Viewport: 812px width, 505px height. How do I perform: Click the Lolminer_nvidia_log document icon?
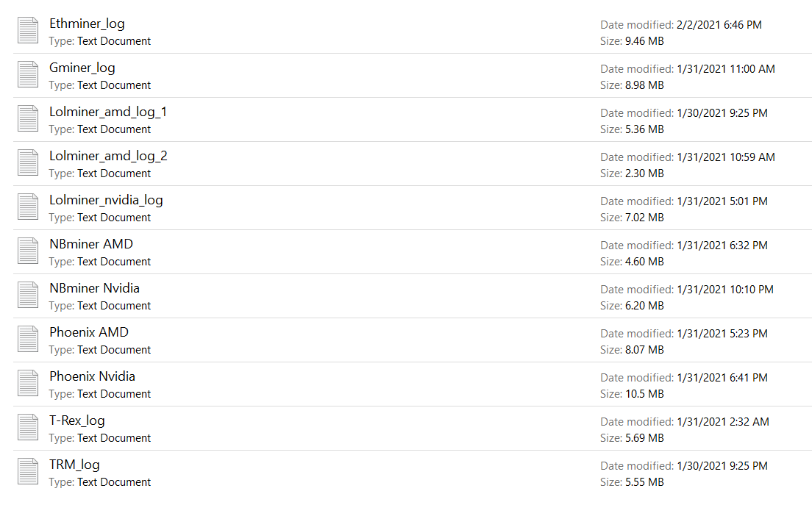click(28, 207)
